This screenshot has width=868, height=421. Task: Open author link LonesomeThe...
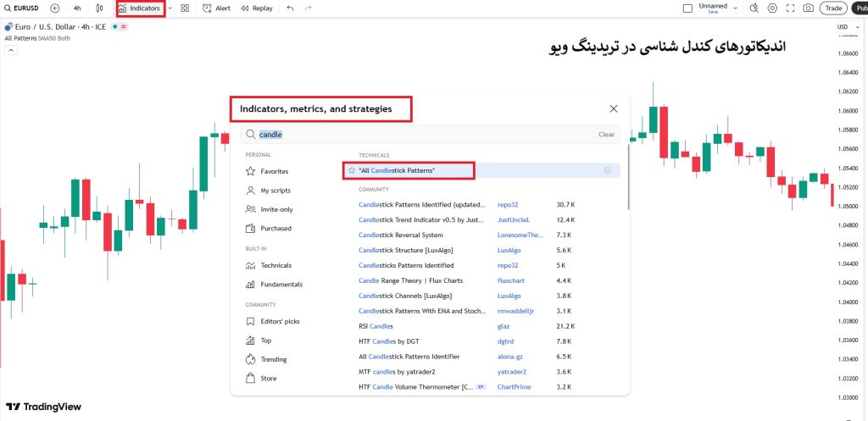521,235
